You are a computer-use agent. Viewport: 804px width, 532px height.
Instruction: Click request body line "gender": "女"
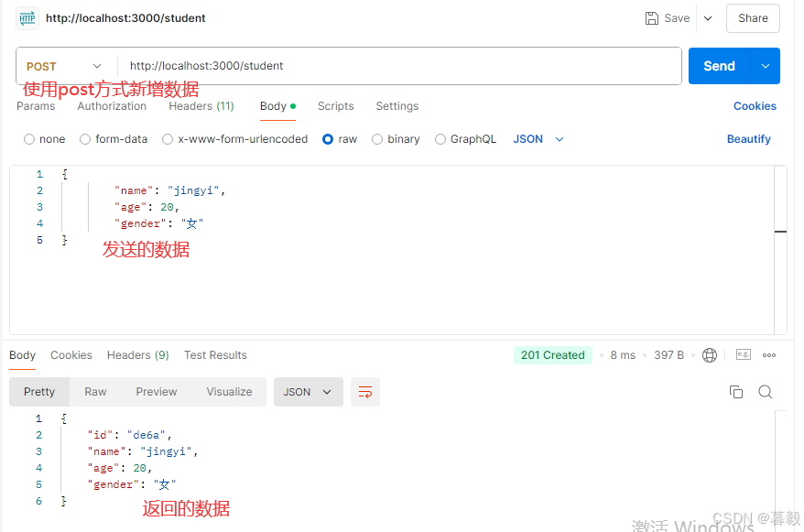[159, 223]
